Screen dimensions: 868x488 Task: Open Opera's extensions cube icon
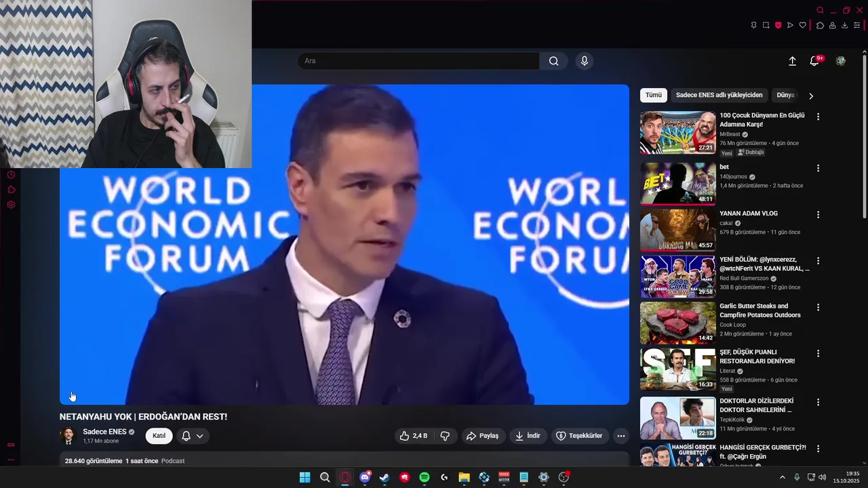coord(820,25)
